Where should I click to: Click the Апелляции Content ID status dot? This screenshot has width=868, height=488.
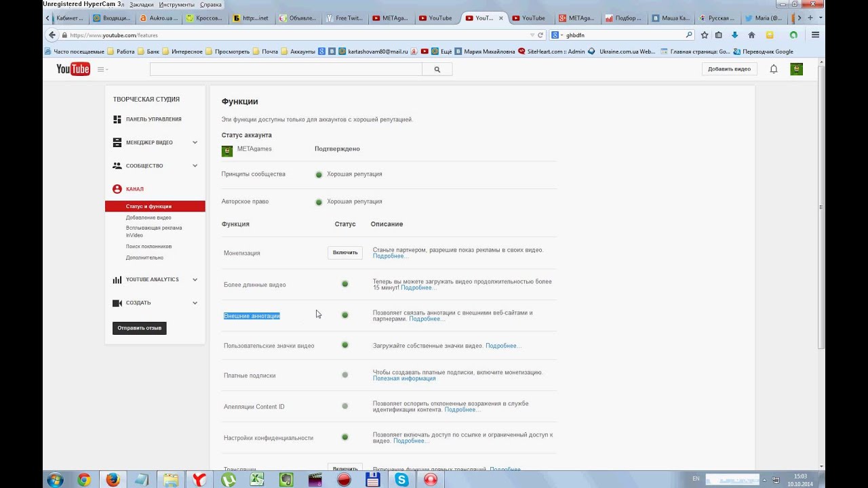[344, 406]
